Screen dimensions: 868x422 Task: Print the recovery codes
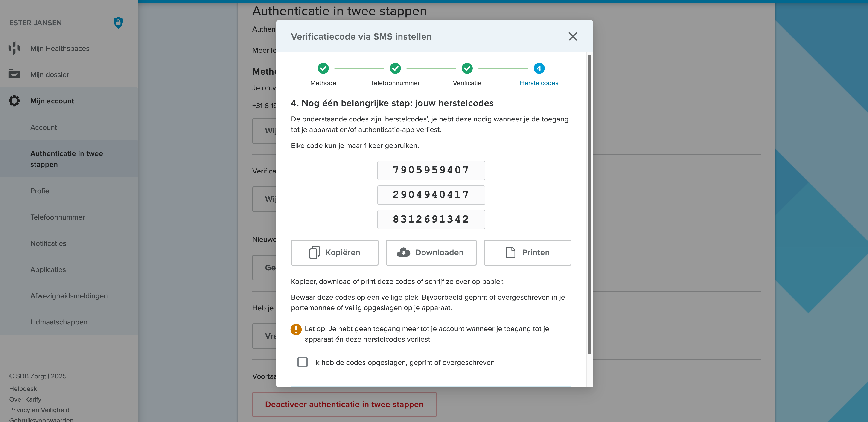pos(527,253)
